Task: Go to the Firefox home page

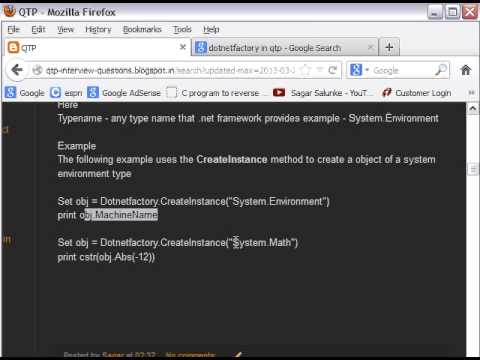Action: 466,70
